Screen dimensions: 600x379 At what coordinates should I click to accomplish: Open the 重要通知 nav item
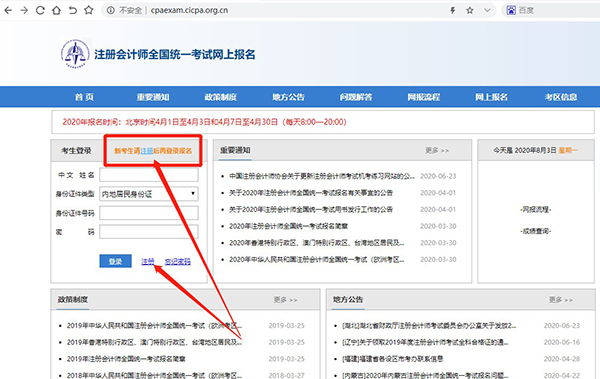[x=153, y=97]
